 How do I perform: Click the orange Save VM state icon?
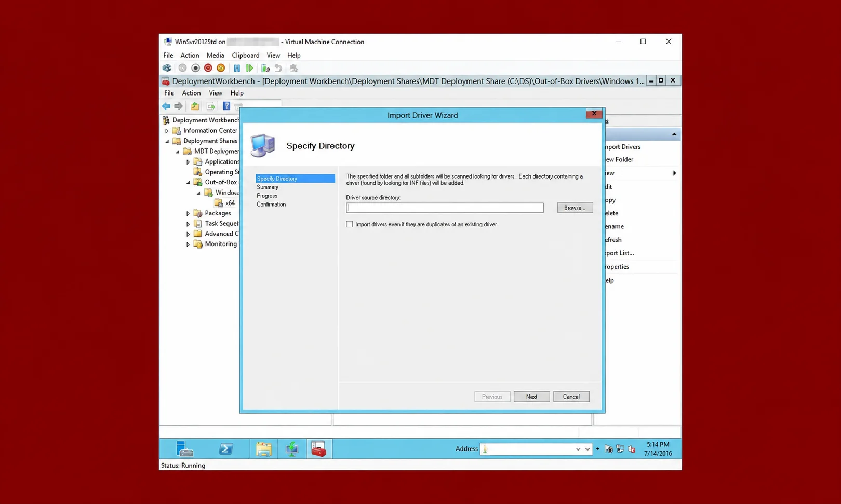(x=221, y=68)
